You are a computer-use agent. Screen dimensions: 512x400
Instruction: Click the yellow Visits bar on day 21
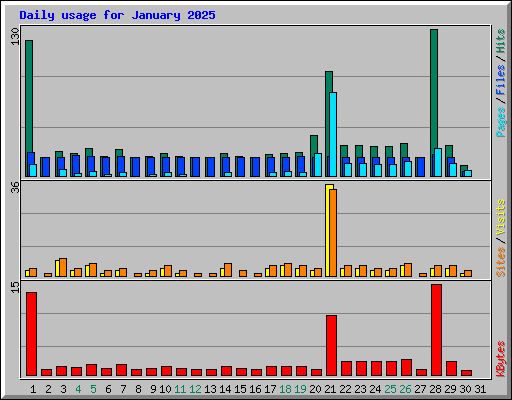point(329,230)
